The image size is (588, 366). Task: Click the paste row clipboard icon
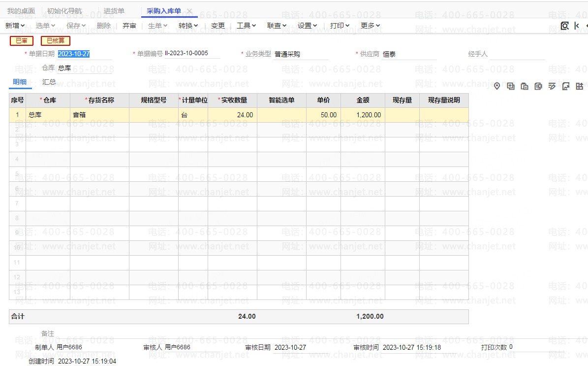point(525,86)
